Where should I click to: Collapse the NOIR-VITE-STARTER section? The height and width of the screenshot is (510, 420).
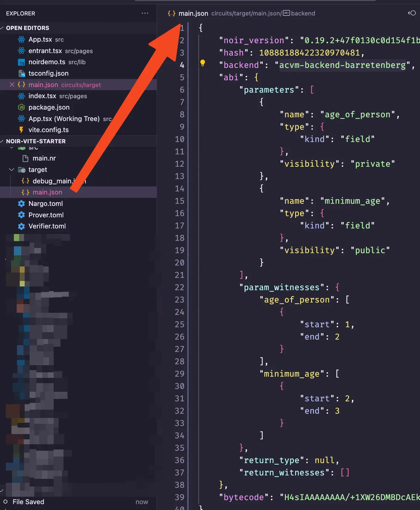2,141
